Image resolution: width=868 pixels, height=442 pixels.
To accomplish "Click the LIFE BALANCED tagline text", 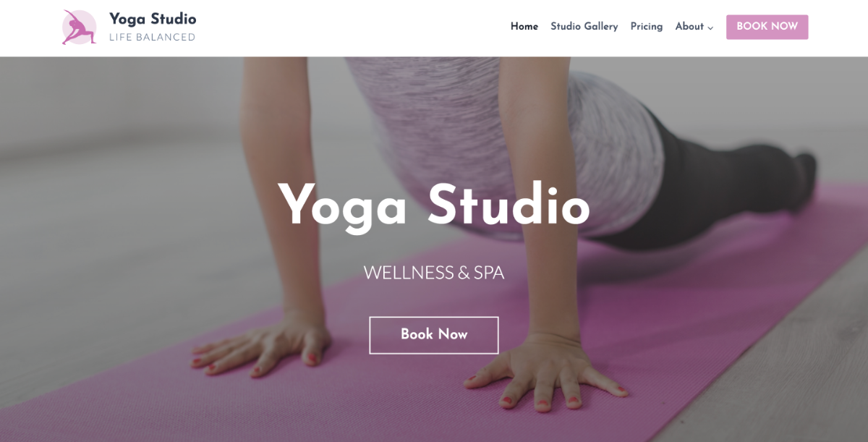I will [152, 38].
